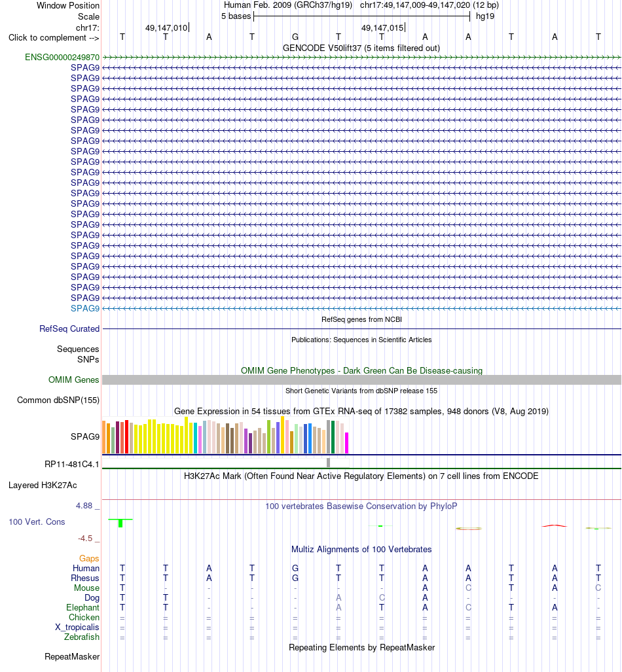Click 'Publications: Sequences in Scientific Articles' title

pyautogui.click(x=361, y=340)
